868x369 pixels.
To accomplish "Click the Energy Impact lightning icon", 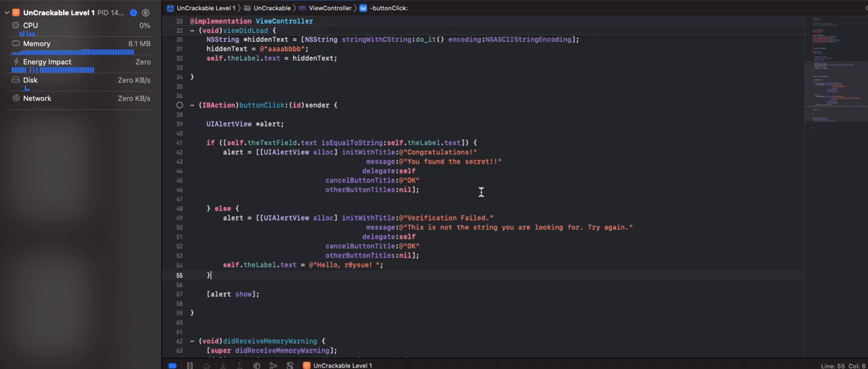I will pyautogui.click(x=16, y=61).
